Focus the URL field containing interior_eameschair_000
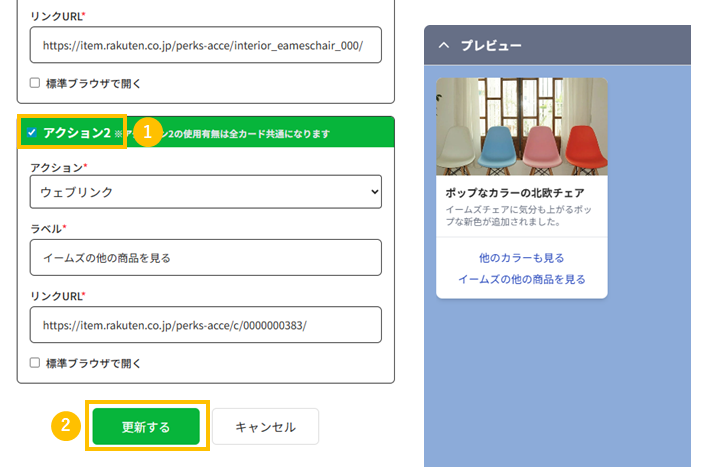 click(205, 45)
